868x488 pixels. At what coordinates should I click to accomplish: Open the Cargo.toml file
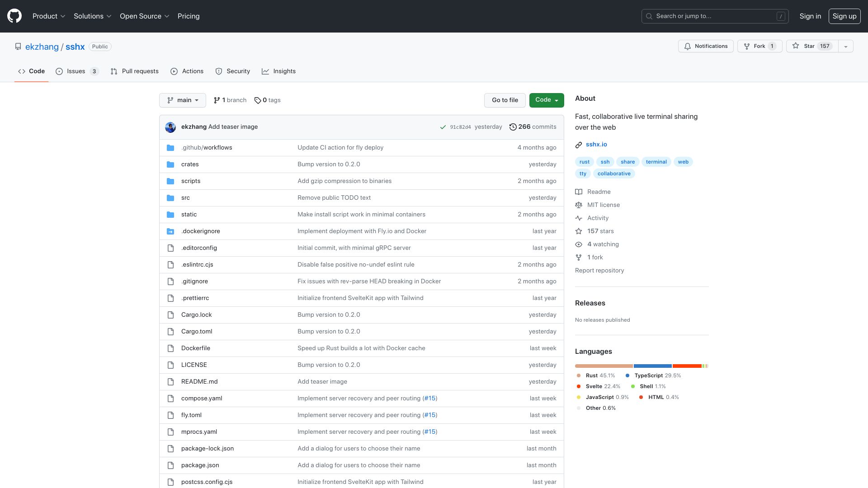pos(197,332)
